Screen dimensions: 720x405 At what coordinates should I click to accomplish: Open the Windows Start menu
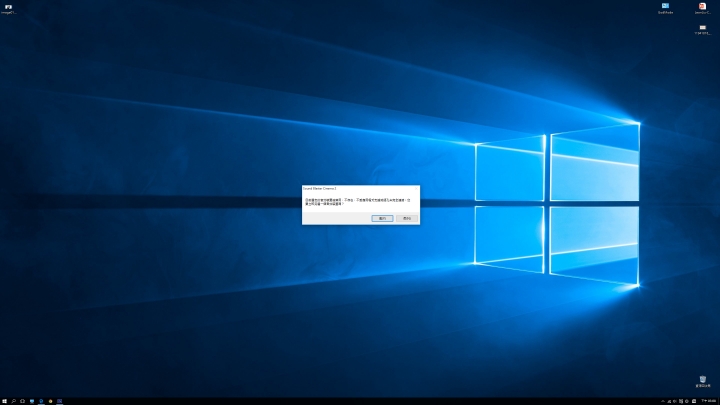click(x=4, y=401)
